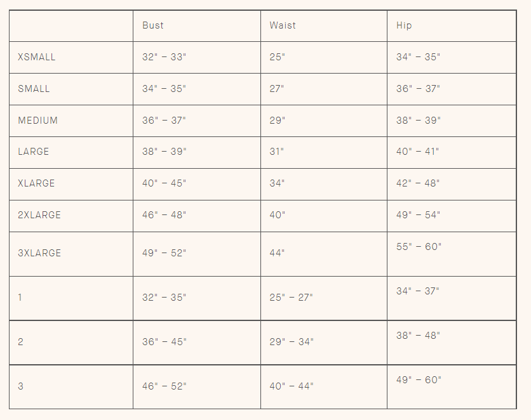Select the XLARGE size label
This screenshot has width=531, height=420.
pyautogui.click(x=36, y=183)
